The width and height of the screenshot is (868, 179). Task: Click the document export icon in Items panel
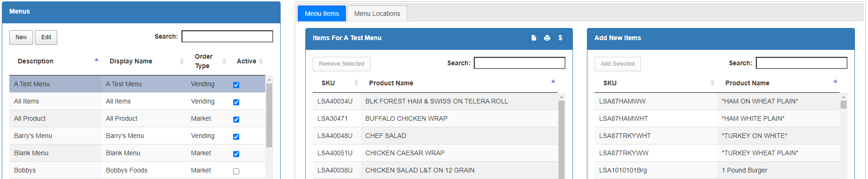[534, 38]
